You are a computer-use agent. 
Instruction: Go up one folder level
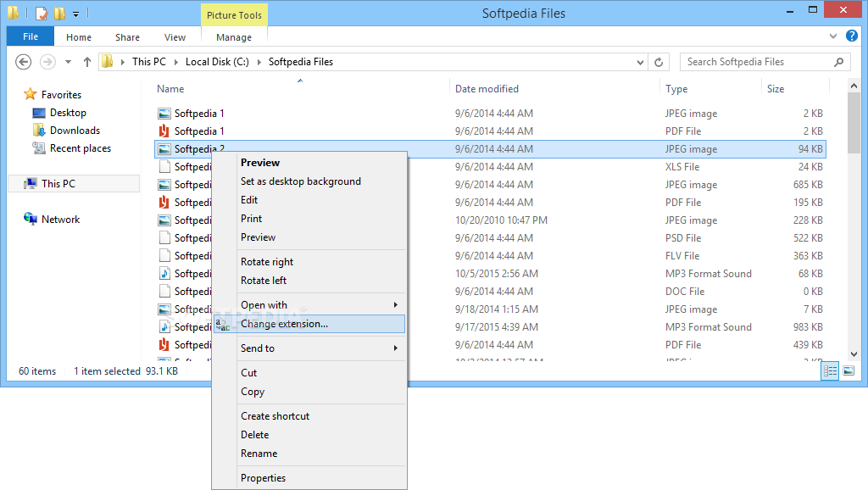pos(87,62)
